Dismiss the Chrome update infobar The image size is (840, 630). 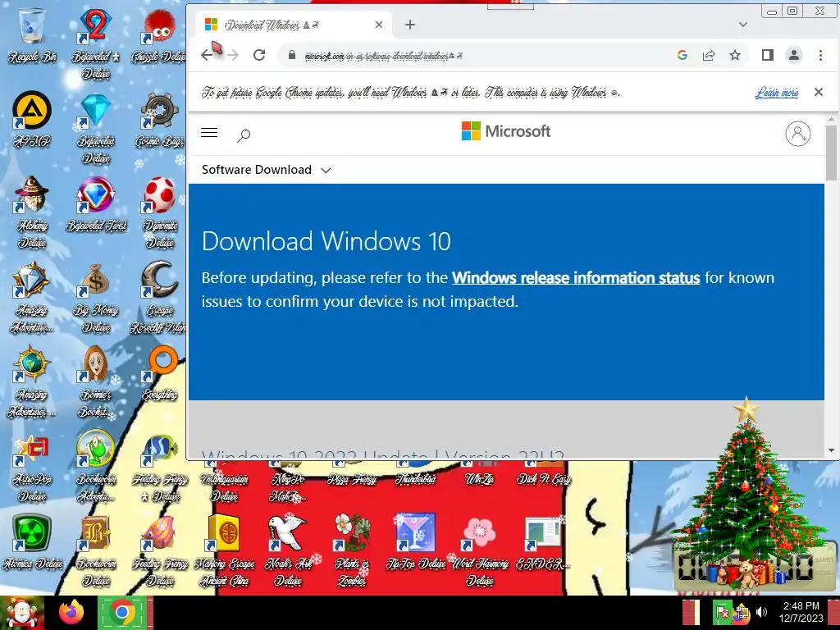(818, 92)
